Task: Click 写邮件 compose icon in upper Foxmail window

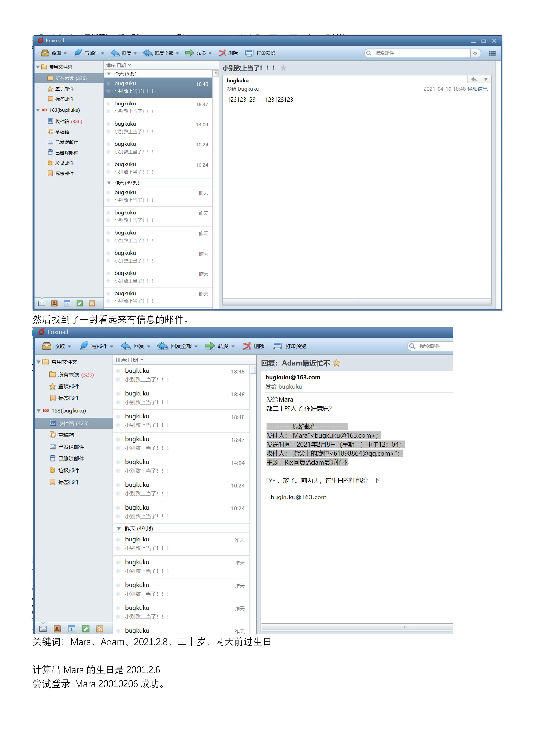Action: coord(78,53)
